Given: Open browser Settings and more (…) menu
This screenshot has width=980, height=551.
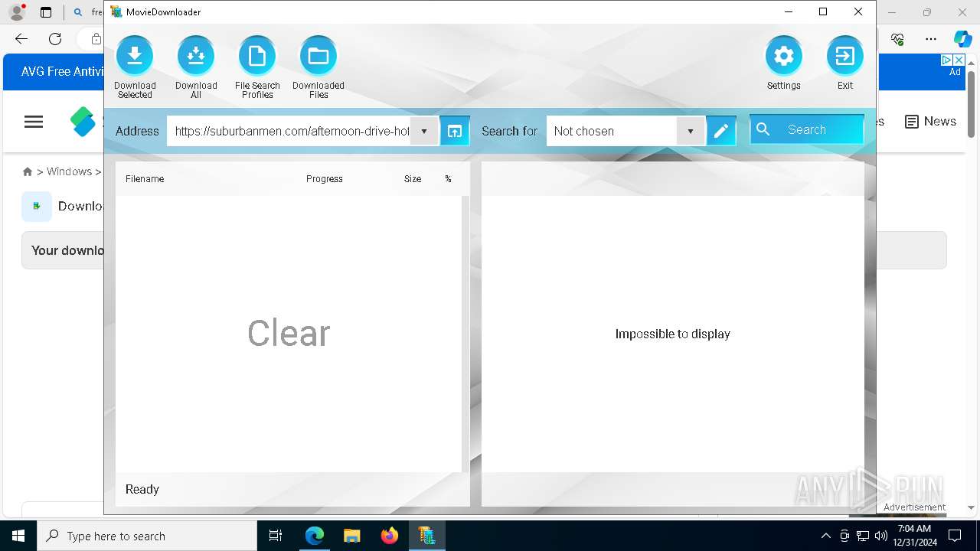Looking at the screenshot, I should click(x=931, y=39).
